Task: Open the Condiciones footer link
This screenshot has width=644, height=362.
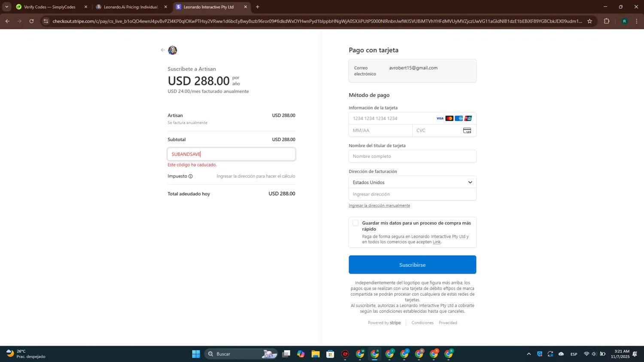Action: [422, 323]
